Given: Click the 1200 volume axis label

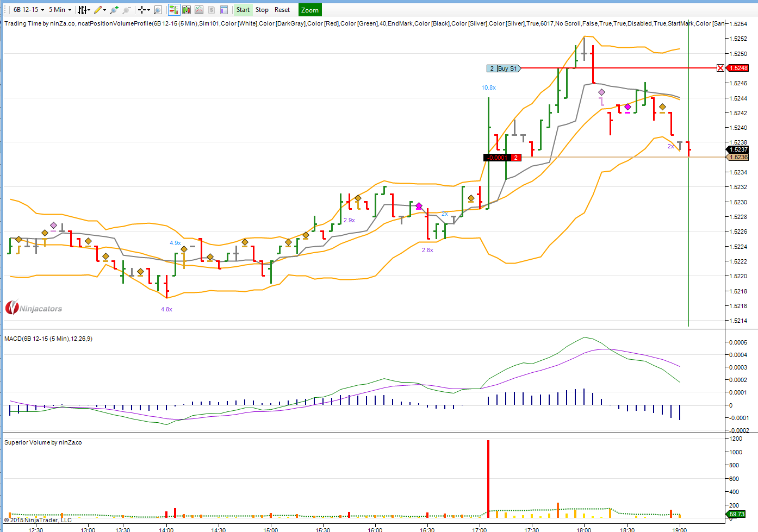Looking at the screenshot, I should [736, 439].
